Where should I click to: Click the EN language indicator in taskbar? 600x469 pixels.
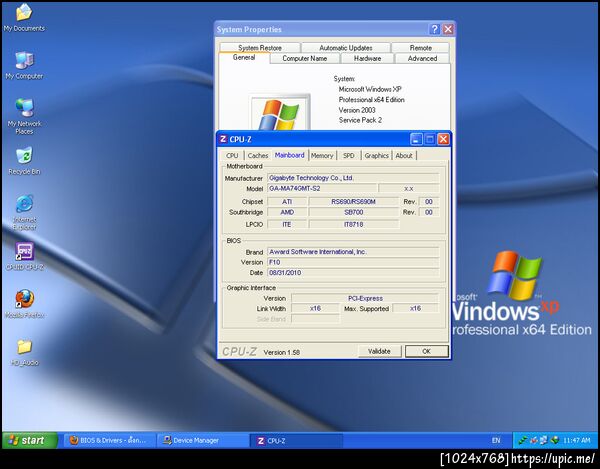click(496, 440)
